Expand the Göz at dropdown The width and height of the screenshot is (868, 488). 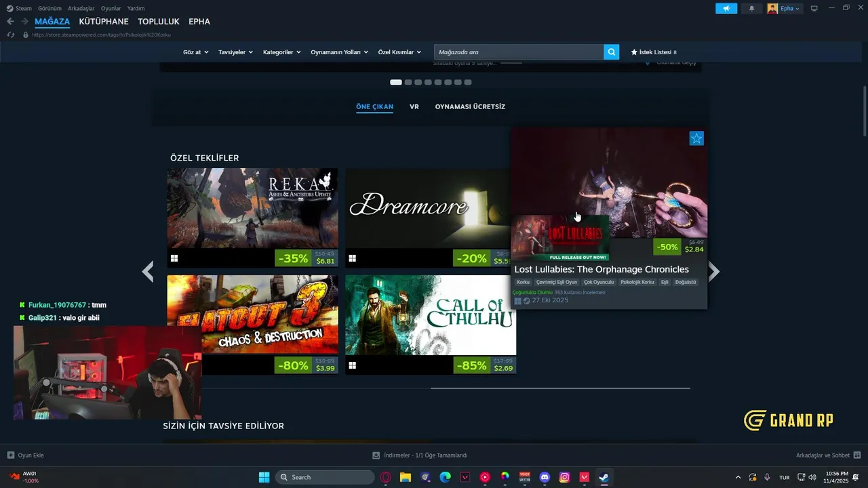[196, 52]
